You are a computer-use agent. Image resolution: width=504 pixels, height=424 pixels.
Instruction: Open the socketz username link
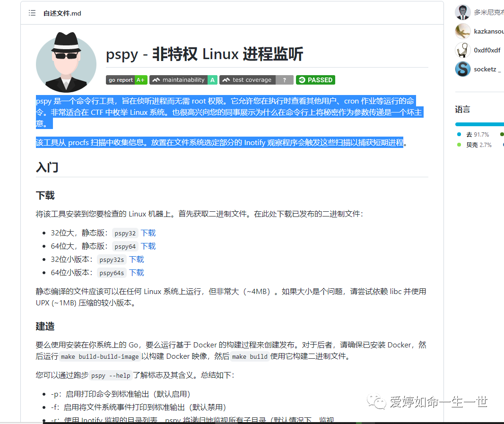coord(487,69)
